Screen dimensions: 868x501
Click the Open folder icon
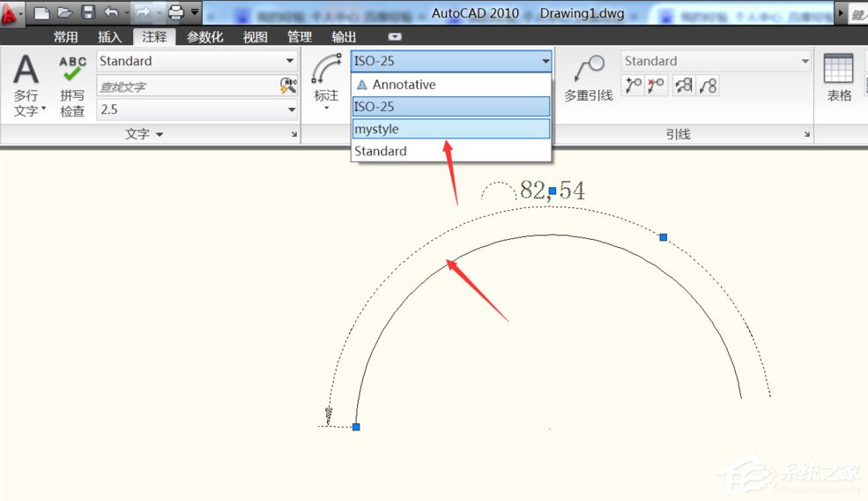coord(64,12)
